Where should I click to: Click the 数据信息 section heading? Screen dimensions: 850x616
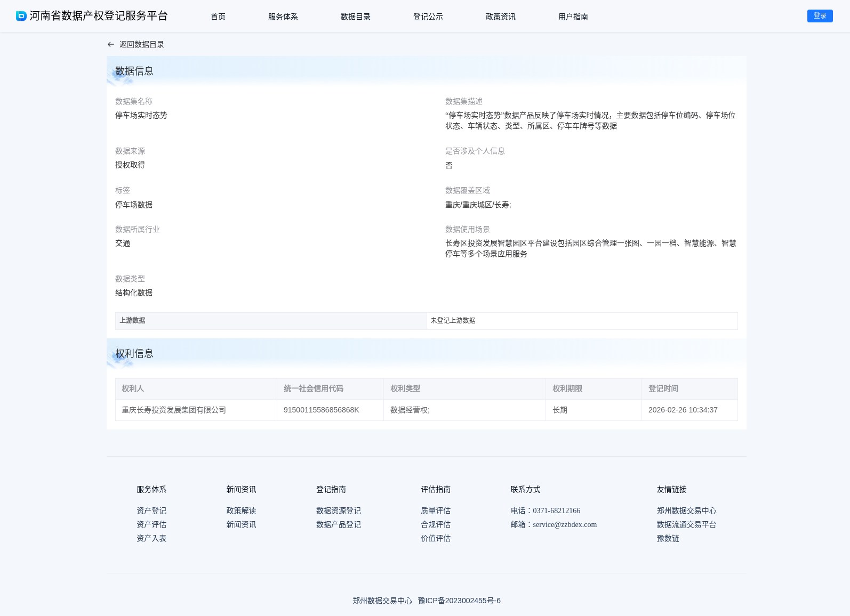point(134,71)
